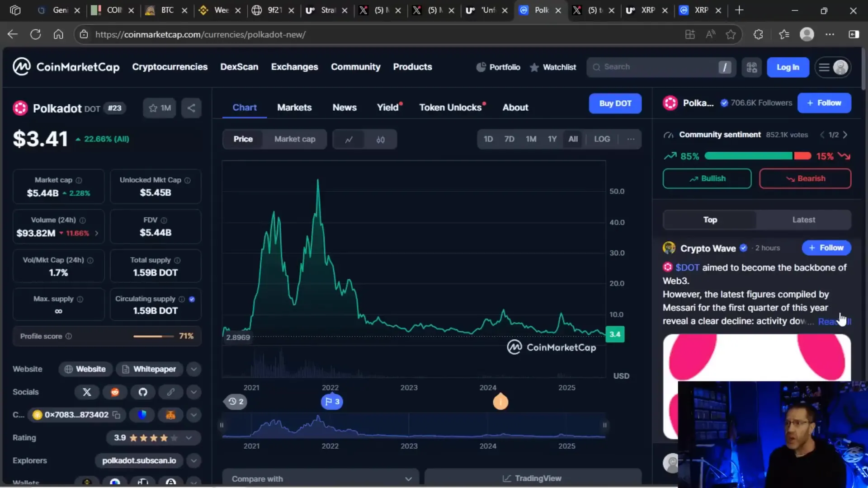Click the Buy DOT button

click(x=615, y=103)
